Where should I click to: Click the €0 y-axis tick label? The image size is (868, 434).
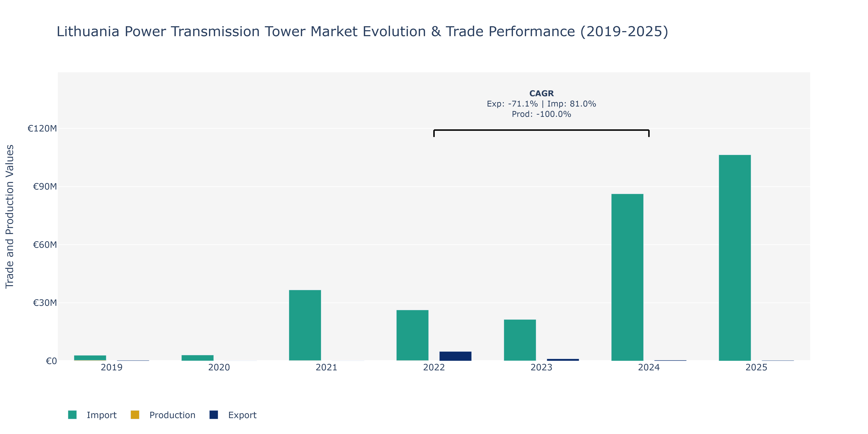click(x=51, y=361)
